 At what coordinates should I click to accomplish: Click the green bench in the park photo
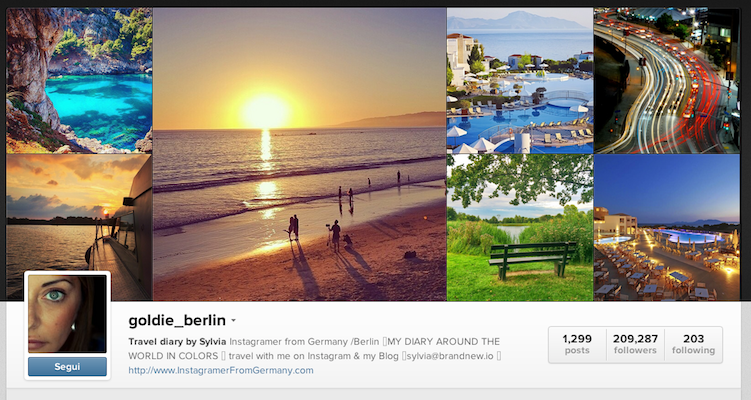coord(532,259)
